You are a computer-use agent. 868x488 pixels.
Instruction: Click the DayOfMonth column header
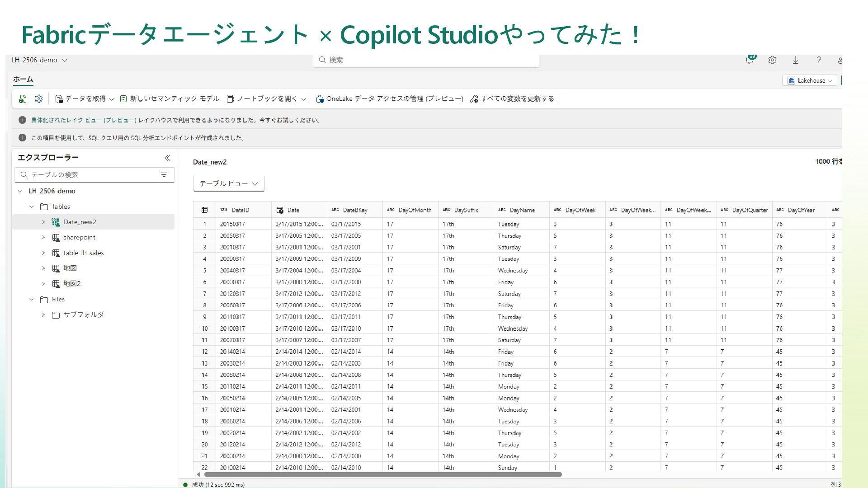410,210
